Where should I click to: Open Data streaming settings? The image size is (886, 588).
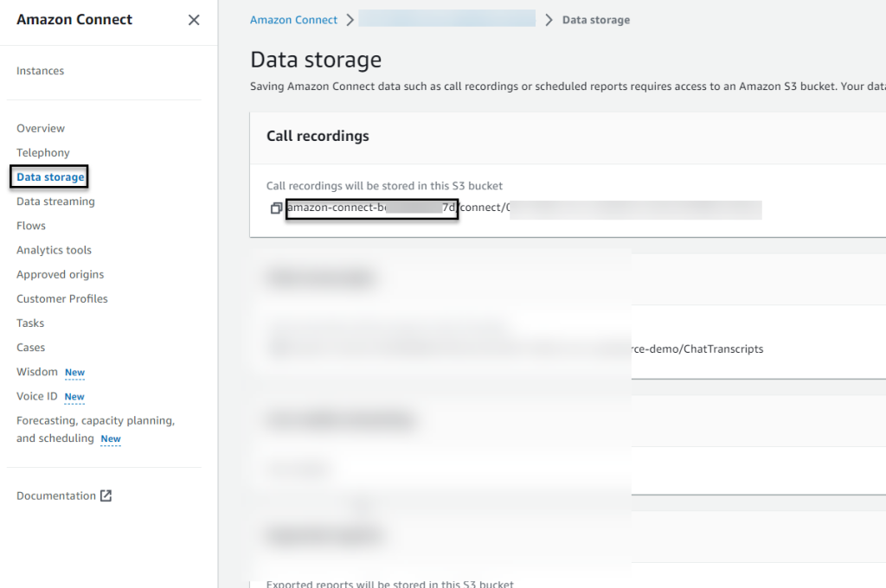tap(55, 201)
